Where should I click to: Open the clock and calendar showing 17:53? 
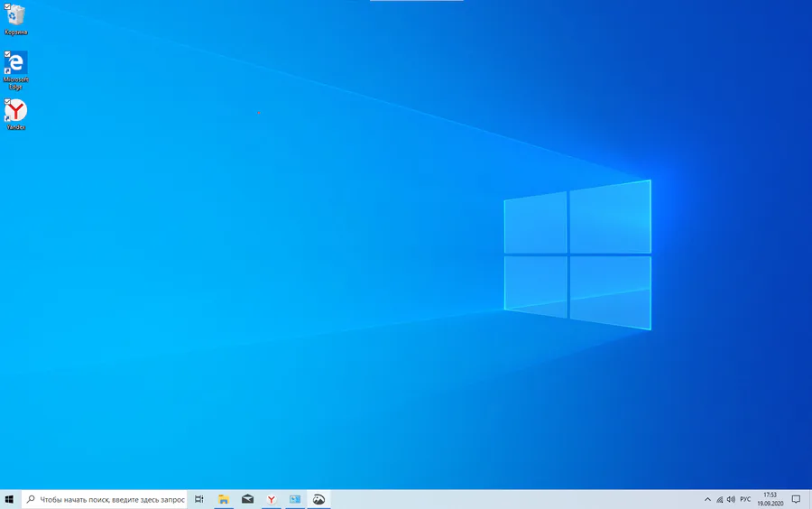pyautogui.click(x=770, y=499)
